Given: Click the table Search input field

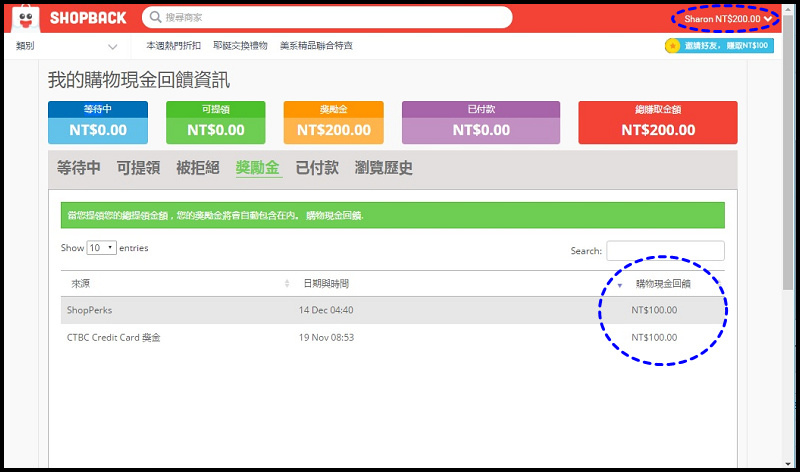Looking at the screenshot, I should click(x=665, y=251).
